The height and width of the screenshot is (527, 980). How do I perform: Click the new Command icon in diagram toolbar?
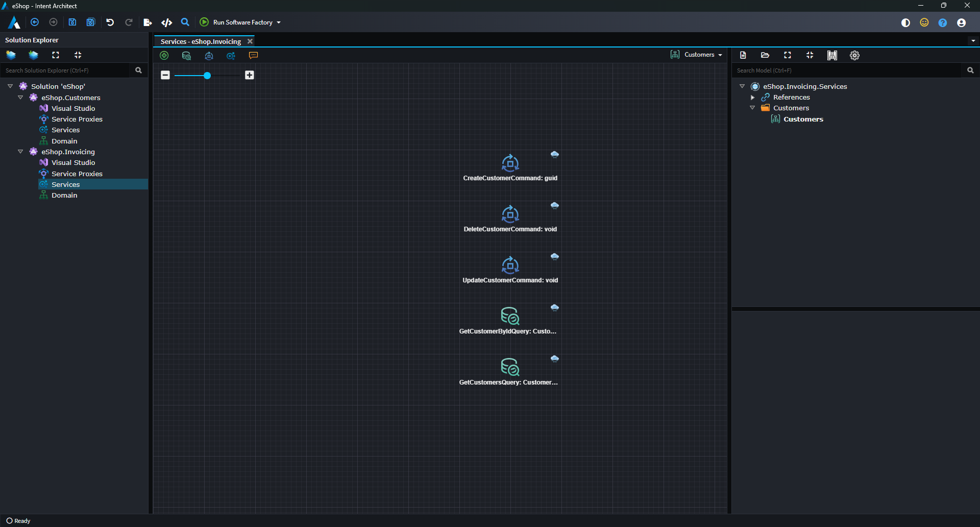click(209, 56)
